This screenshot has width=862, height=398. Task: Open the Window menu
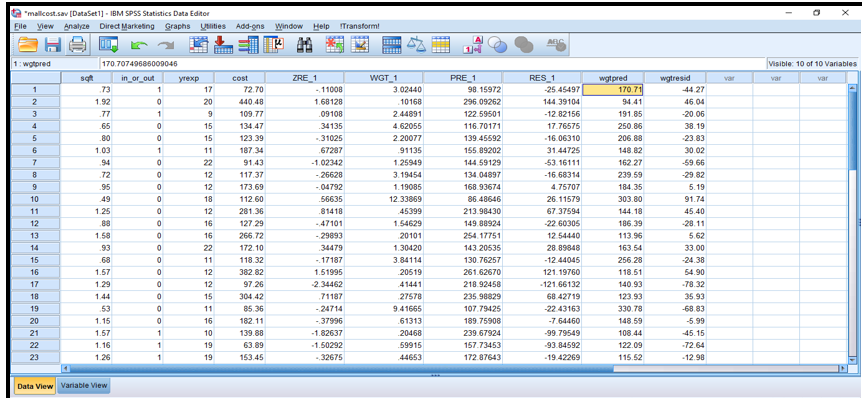(x=289, y=26)
